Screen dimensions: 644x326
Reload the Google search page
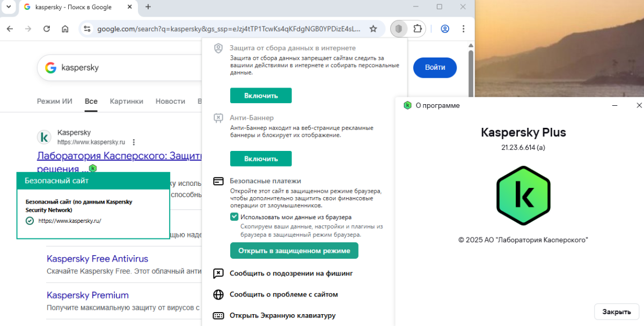(x=47, y=29)
